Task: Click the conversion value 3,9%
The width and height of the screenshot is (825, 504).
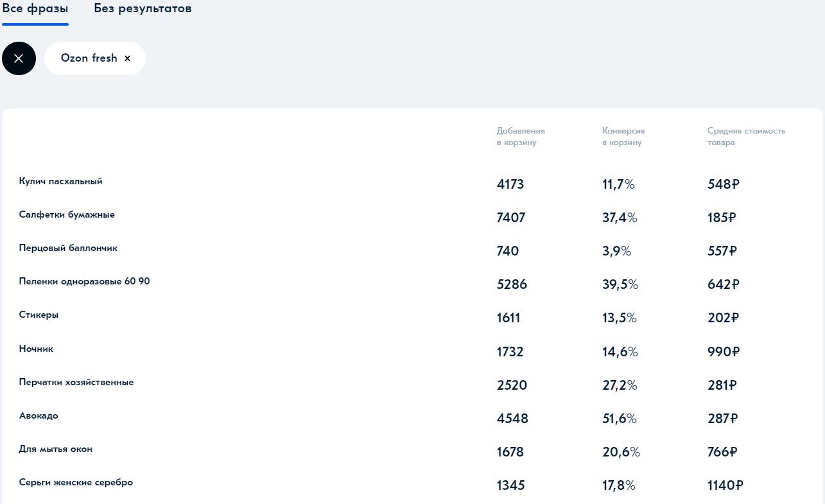Action: coord(617,252)
